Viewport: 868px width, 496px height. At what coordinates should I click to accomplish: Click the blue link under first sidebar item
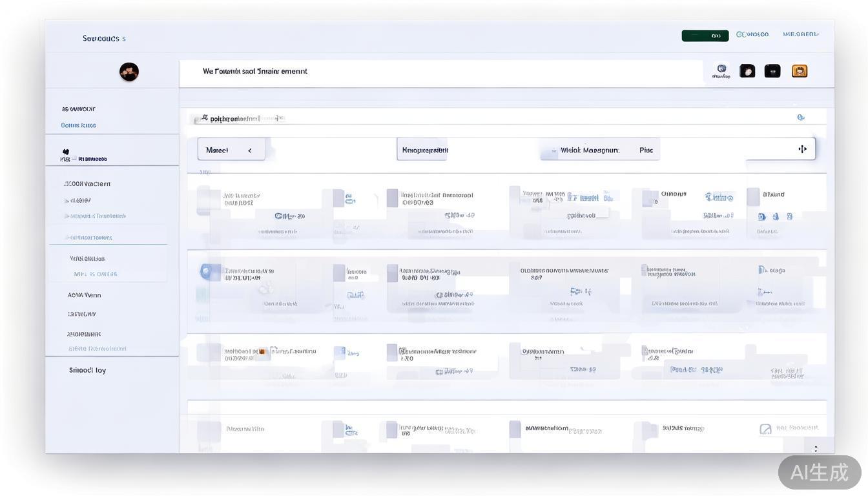[x=78, y=125]
